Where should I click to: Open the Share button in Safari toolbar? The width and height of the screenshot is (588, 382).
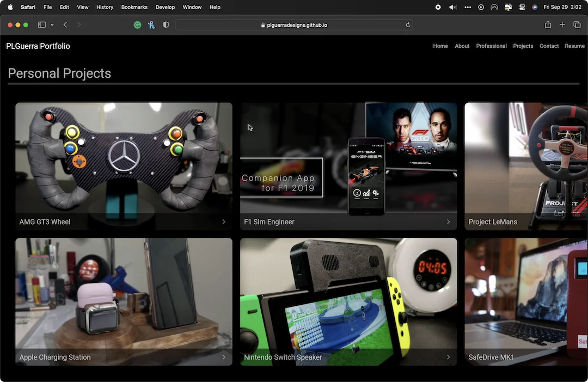tap(548, 24)
